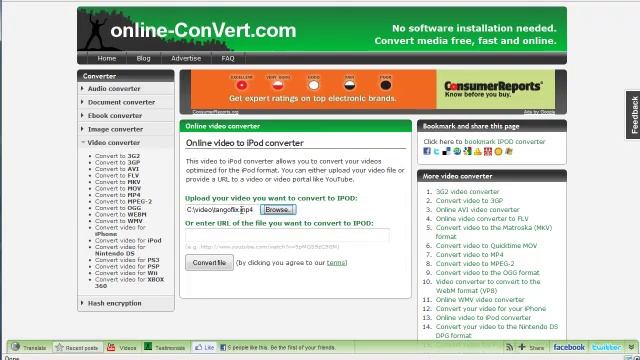Open 3G2 video converter link
This screenshot has width=640, height=360.
(467, 191)
